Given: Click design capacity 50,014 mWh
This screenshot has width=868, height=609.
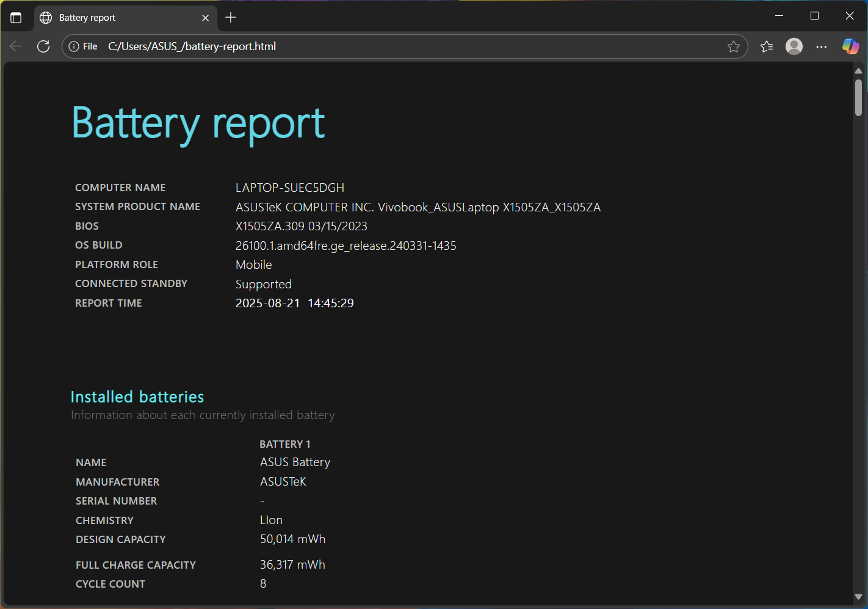Looking at the screenshot, I should (293, 539).
